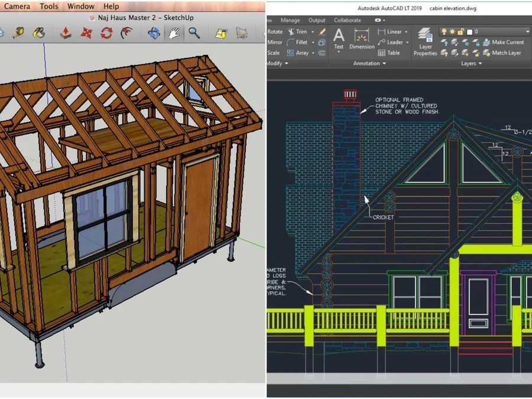
Task: Activate the Orbit tool
Action: pyautogui.click(x=154, y=33)
